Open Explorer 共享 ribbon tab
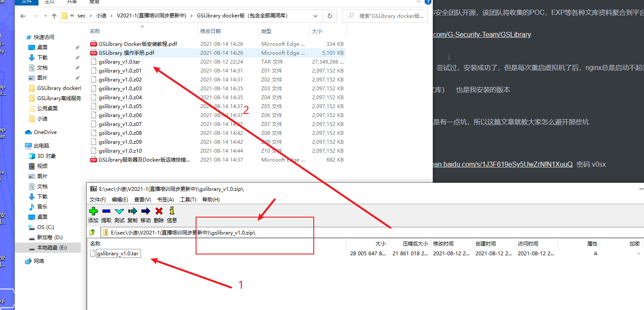 (72, 2)
